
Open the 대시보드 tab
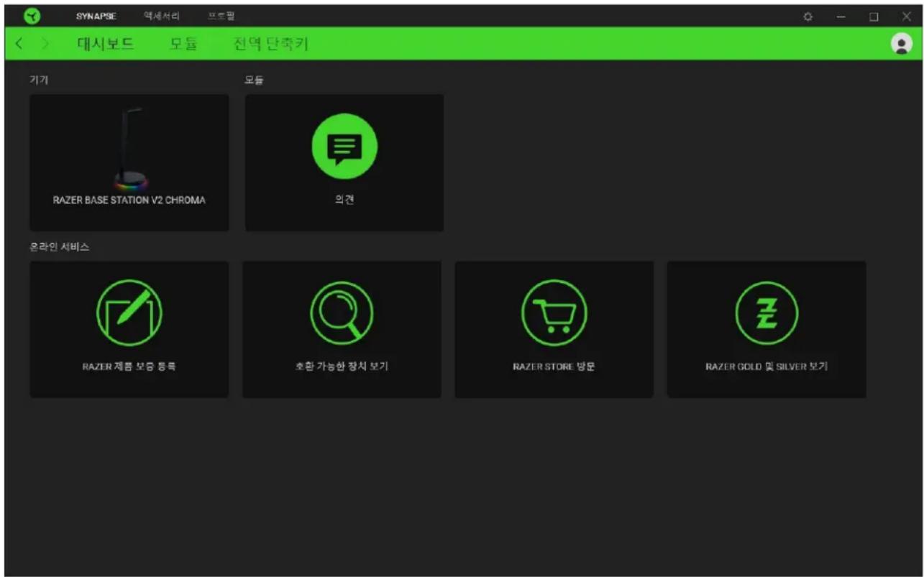(106, 44)
